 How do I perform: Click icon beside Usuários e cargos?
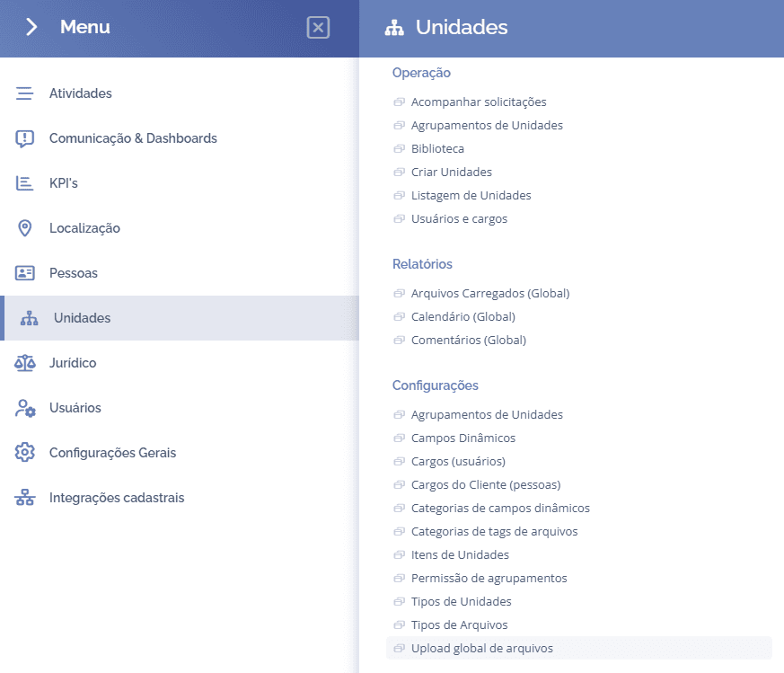click(399, 218)
